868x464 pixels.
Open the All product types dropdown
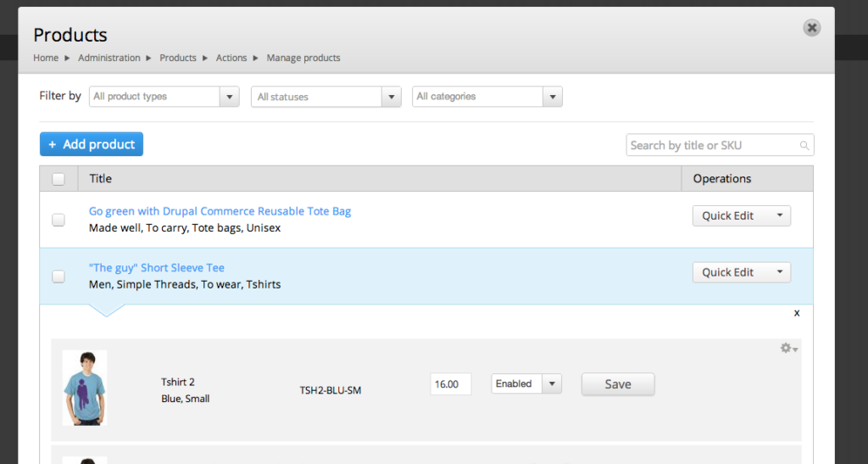tap(164, 97)
